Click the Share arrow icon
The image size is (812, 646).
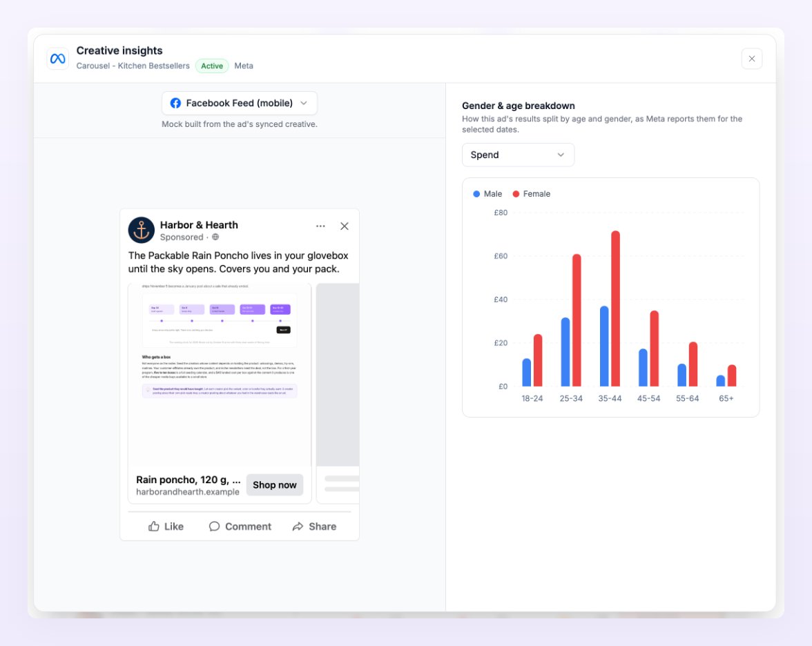coord(298,527)
